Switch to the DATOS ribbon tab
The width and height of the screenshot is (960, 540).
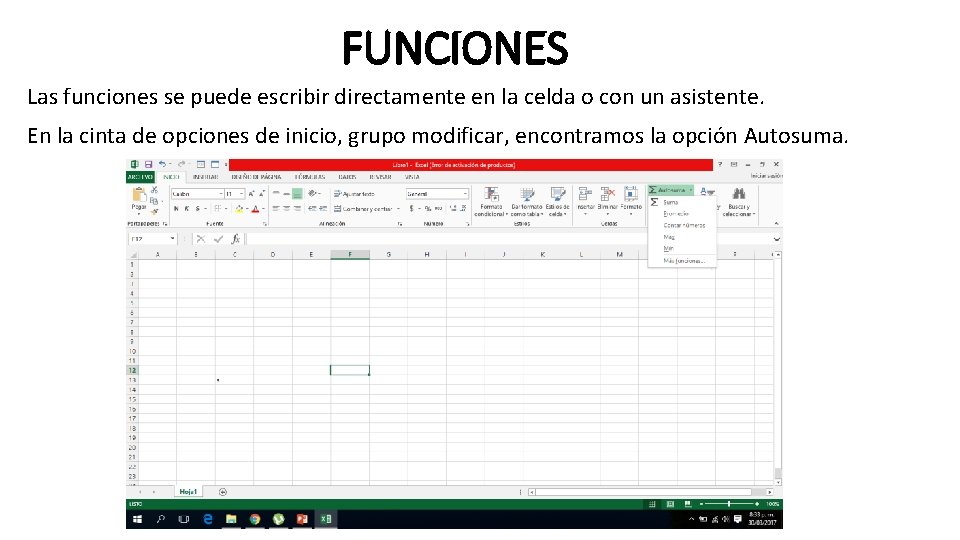pyautogui.click(x=347, y=177)
